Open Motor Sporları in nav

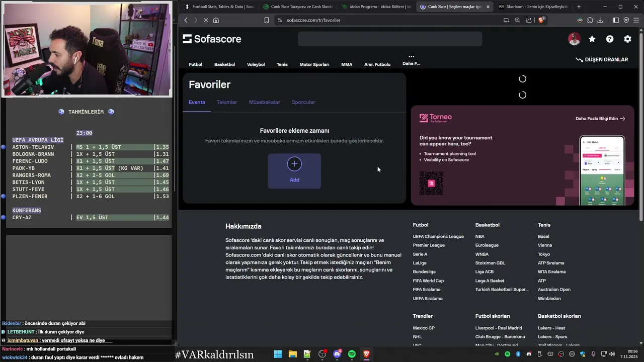[x=314, y=64]
